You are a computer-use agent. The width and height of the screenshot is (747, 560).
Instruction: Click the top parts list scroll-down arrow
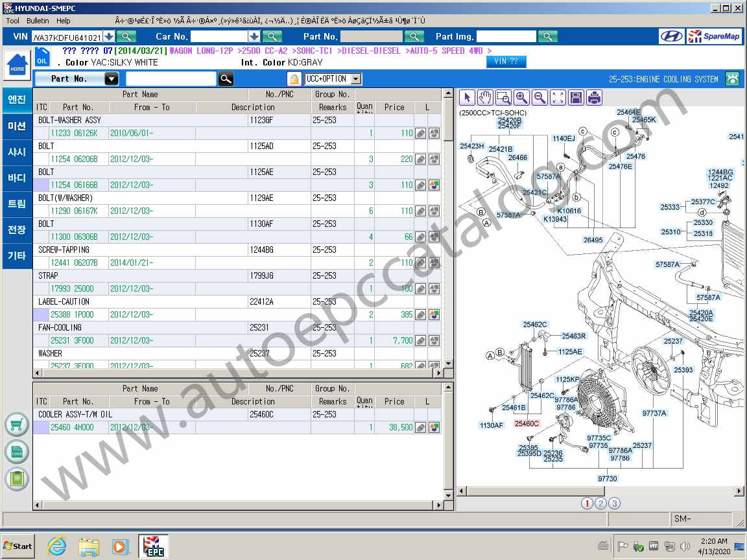coord(448,363)
